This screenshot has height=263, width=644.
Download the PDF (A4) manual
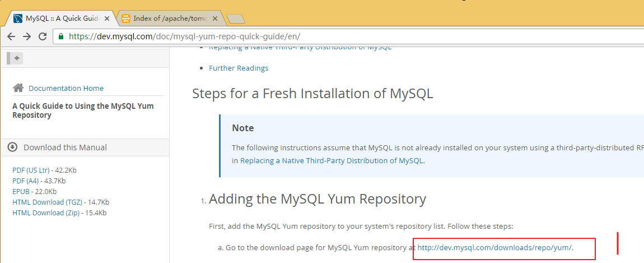pos(25,181)
